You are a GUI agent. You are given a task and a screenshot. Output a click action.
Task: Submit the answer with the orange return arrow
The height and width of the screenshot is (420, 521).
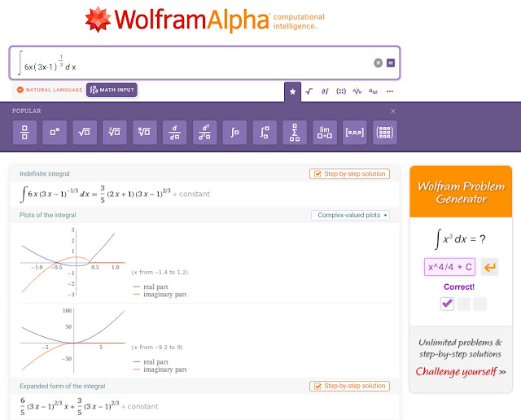pyautogui.click(x=490, y=267)
